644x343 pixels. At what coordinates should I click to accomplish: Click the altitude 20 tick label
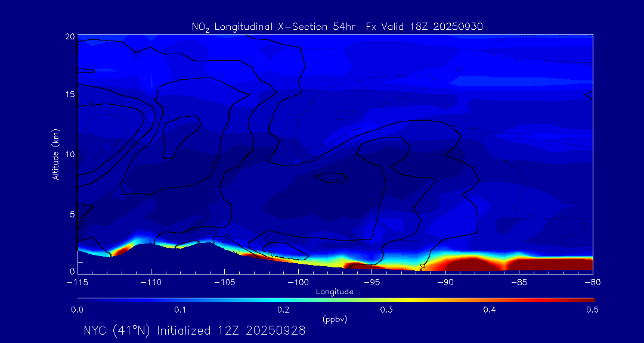(x=70, y=36)
